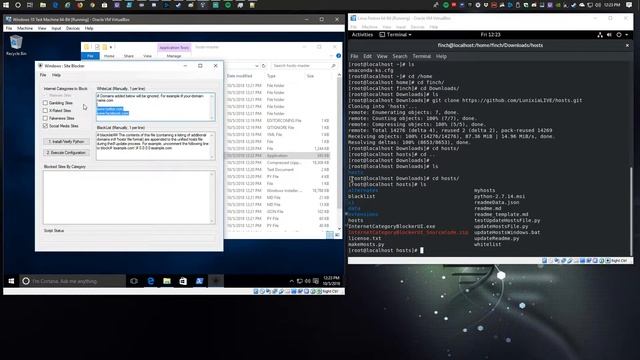
Task: Open the Recycle Bin desktop icon
Action: click(16, 45)
